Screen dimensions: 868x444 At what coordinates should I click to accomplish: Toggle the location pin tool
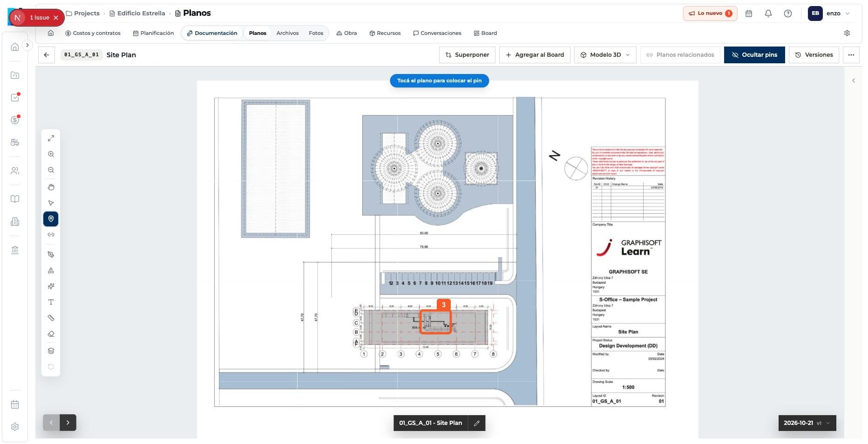(x=51, y=219)
